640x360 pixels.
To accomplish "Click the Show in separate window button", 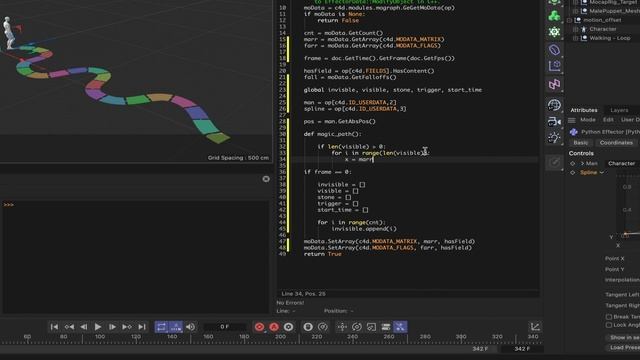I will pos(623,338).
